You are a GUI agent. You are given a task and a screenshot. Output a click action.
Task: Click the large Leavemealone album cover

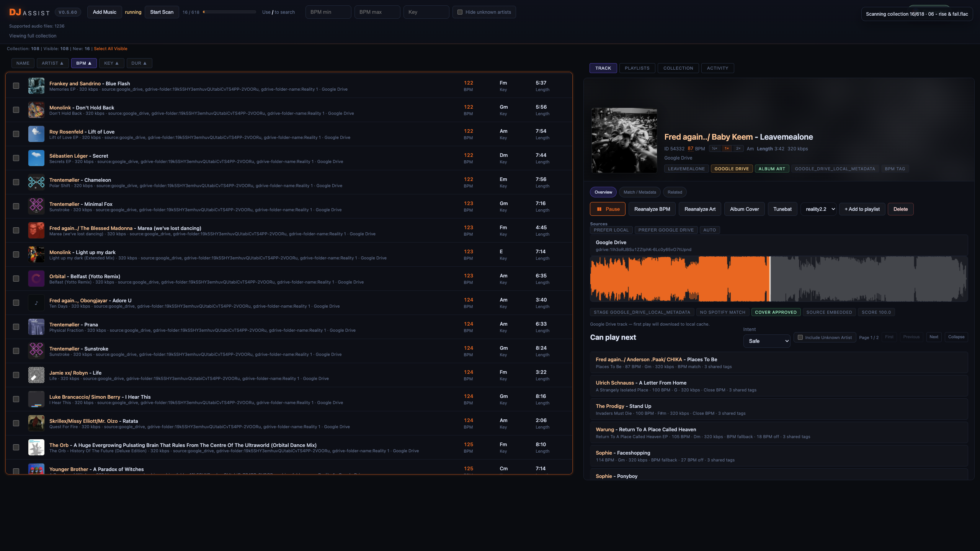click(x=624, y=140)
